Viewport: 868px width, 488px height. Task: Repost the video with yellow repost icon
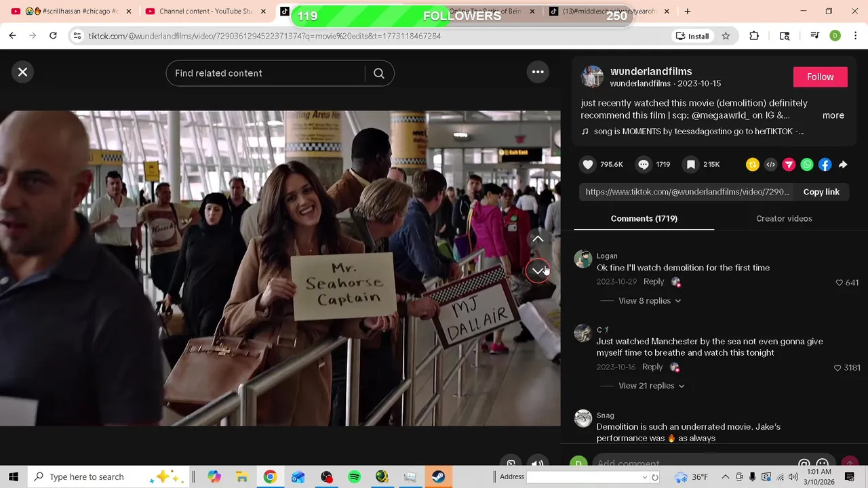pyautogui.click(x=752, y=164)
